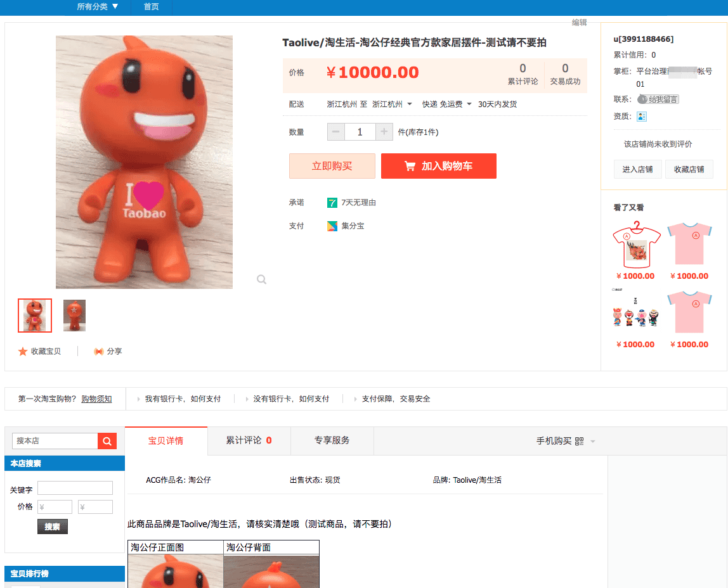Switch to the 累计评论 tab

click(x=249, y=440)
